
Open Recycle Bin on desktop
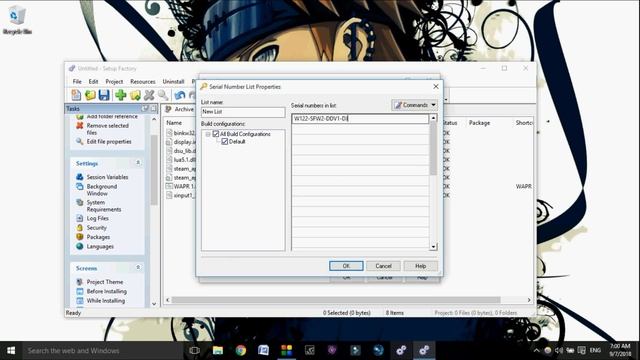point(17,19)
